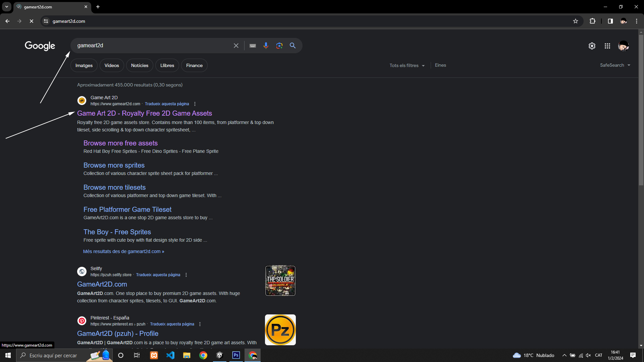This screenshot has height=362, width=644.
Task: Click Més resultats des de gameart2d.com link
Action: (123, 251)
